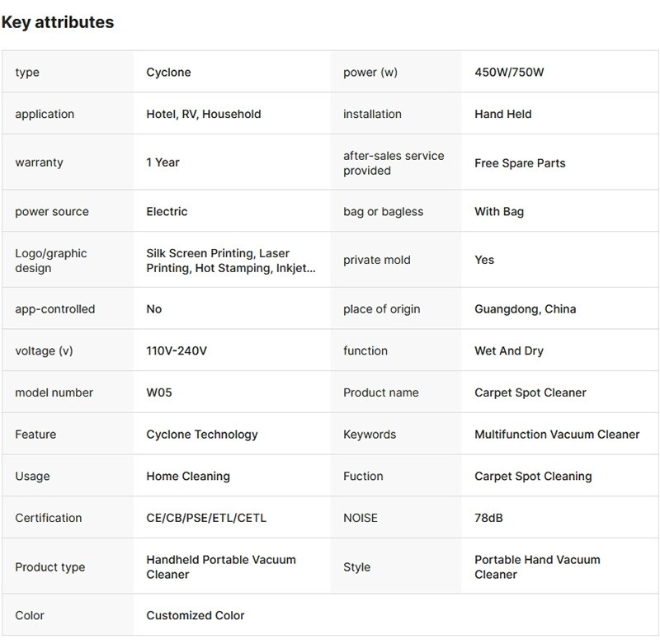Image resolution: width=660 pixels, height=644 pixels.
Task: Click the '78dB' noise value
Action: [x=488, y=518]
